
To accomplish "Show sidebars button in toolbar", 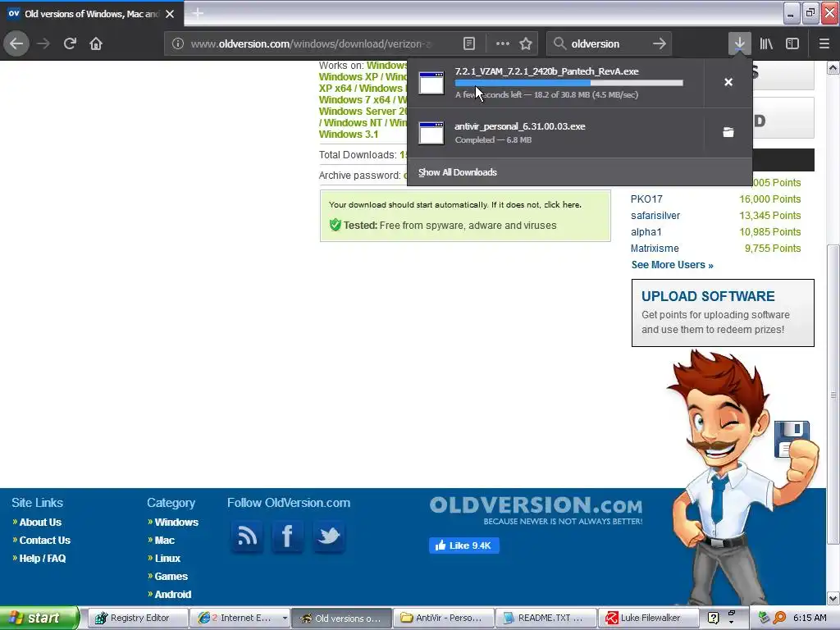I will [792, 43].
